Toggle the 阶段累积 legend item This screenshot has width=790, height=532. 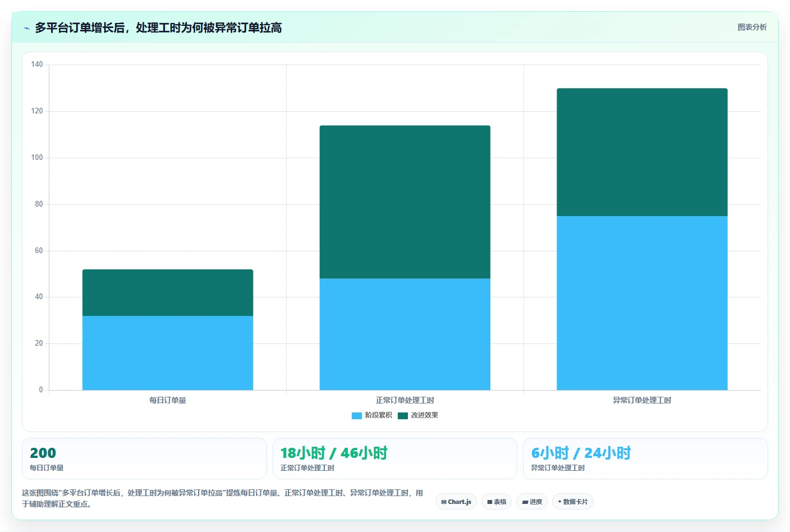click(372, 415)
